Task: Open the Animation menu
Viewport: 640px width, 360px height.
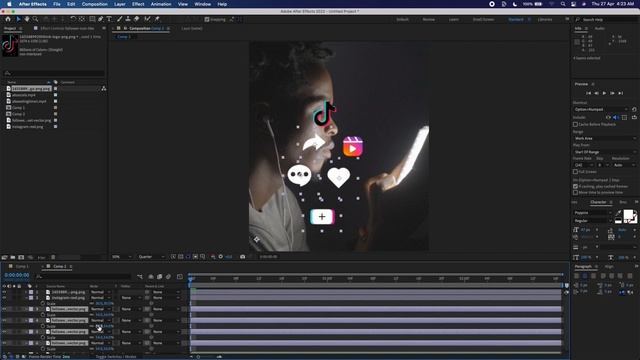Action: click(x=161, y=4)
